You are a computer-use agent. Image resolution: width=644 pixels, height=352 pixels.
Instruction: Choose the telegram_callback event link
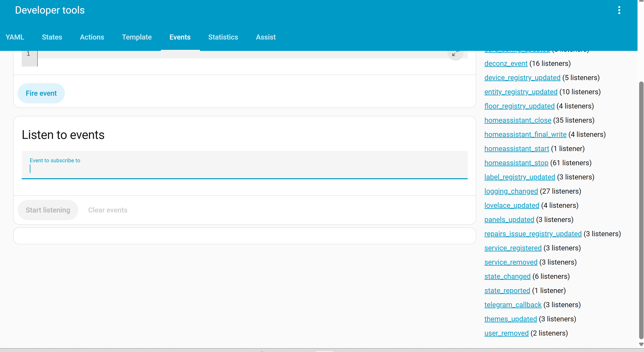(x=512, y=305)
